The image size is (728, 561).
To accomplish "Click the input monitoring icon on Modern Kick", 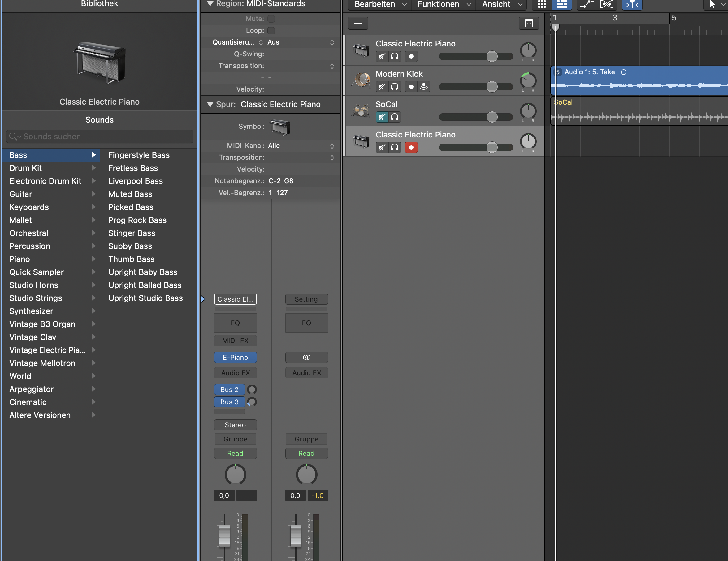I will tap(424, 87).
